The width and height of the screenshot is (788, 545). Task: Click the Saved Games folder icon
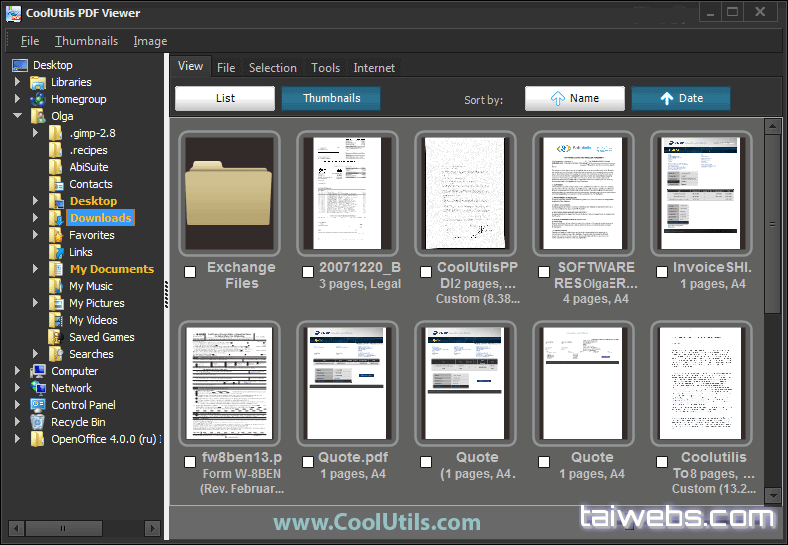click(56, 337)
